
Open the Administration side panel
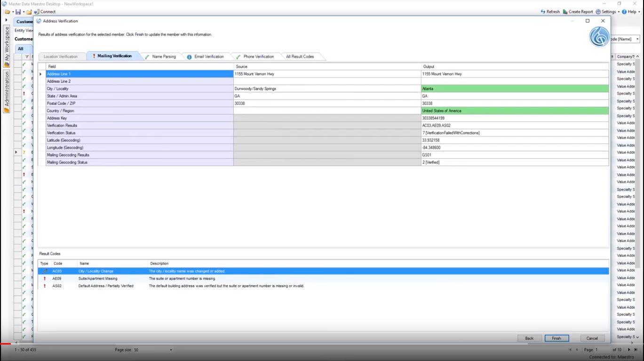click(x=7, y=91)
